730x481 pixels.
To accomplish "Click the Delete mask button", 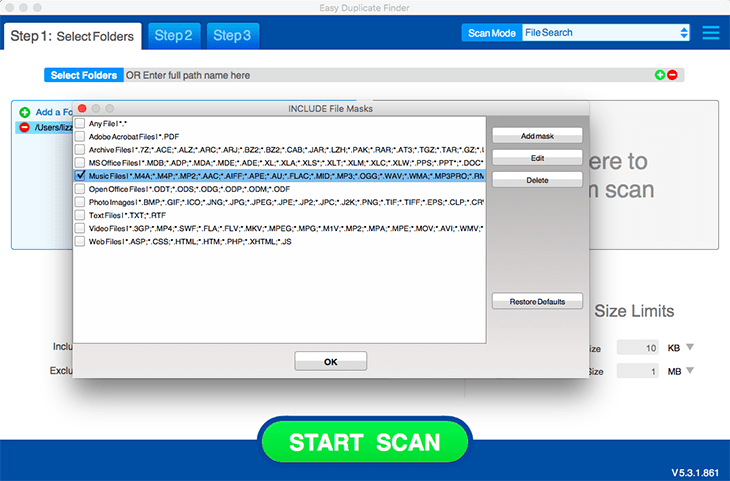I will point(537,180).
